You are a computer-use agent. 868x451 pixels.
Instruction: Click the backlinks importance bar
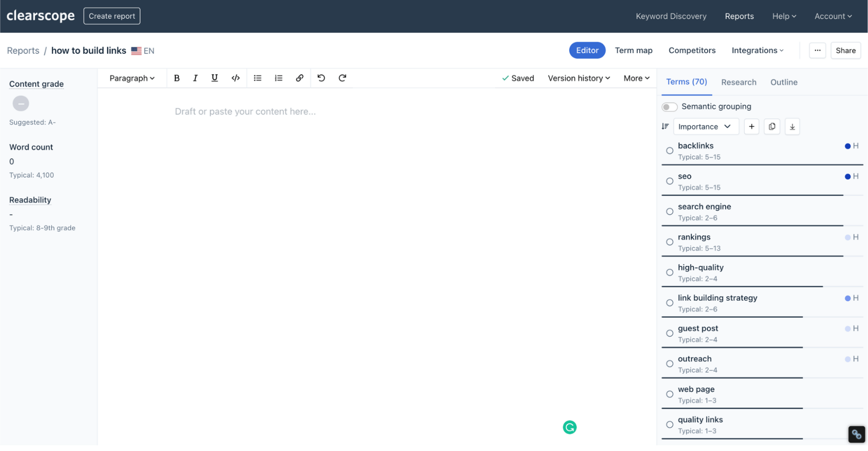point(762,165)
